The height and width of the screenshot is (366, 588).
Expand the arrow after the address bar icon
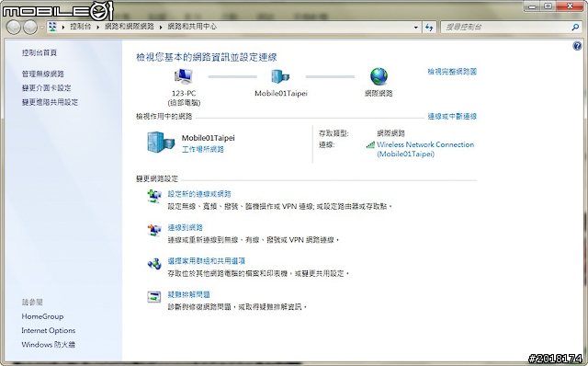63,27
